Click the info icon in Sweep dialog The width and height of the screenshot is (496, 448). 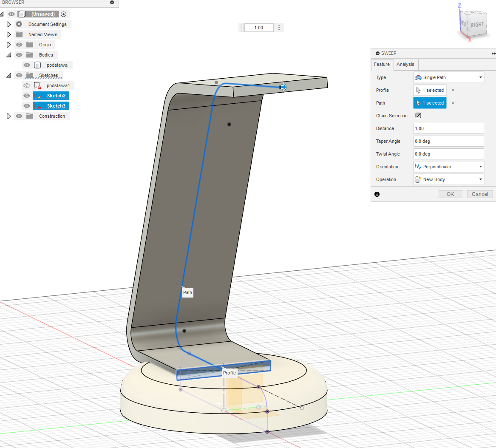[377, 194]
